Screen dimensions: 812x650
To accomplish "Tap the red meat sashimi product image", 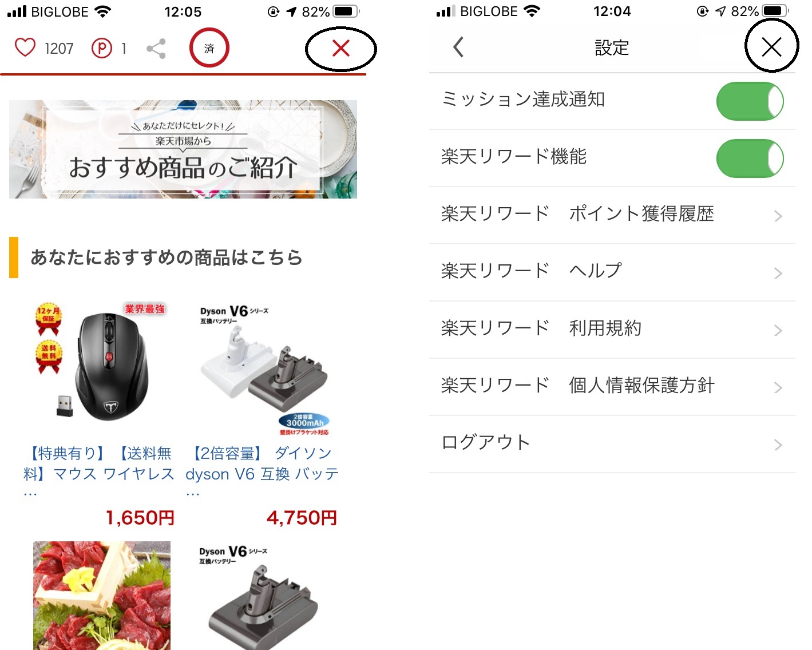I will click(102, 595).
